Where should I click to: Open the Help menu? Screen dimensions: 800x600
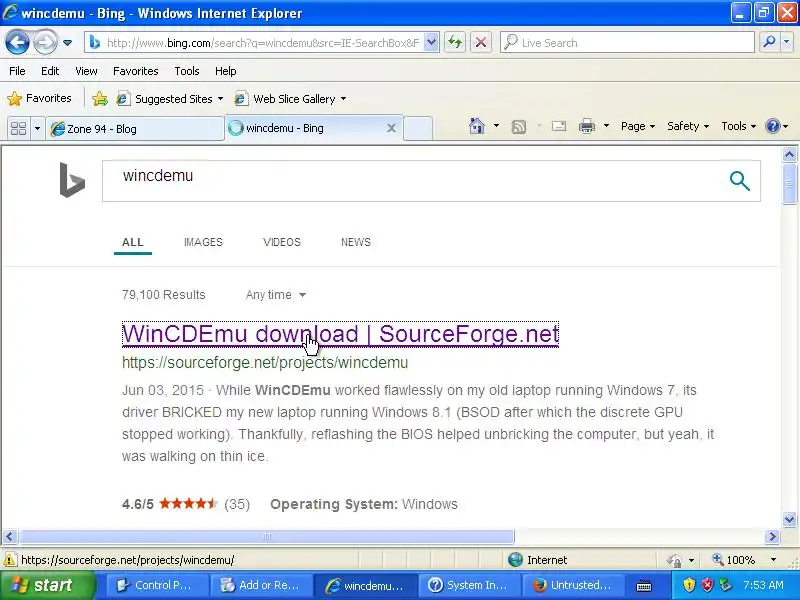(x=226, y=71)
